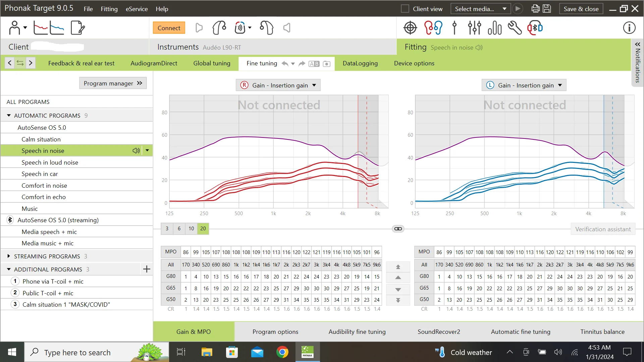Open right Gain - Insertion gain dropdown
Screen dimensions: 644x362
point(278,85)
